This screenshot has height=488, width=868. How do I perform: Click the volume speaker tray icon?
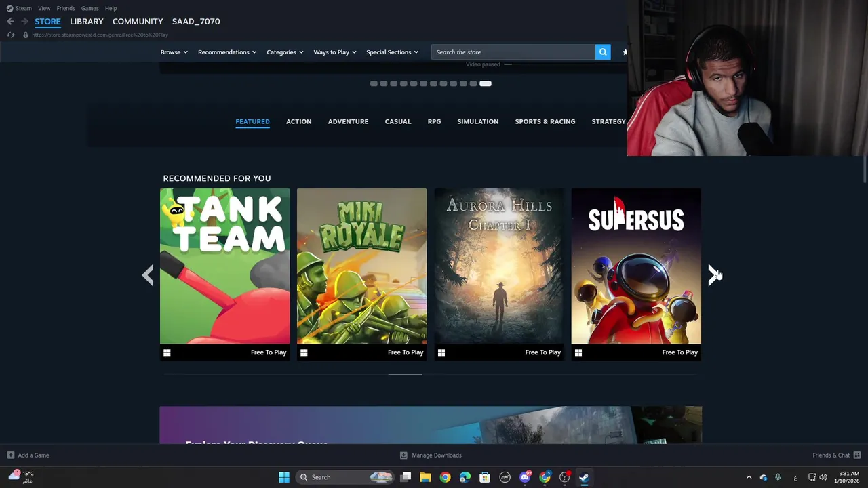pos(823,477)
